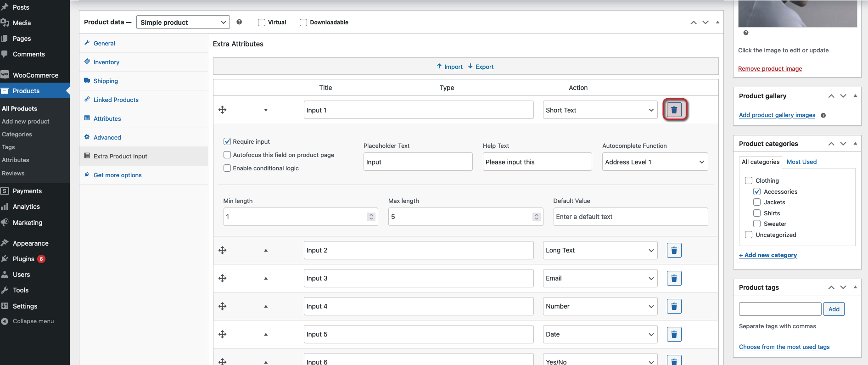Open the Simple product type dropdown
The image size is (868, 365).
pyautogui.click(x=183, y=22)
